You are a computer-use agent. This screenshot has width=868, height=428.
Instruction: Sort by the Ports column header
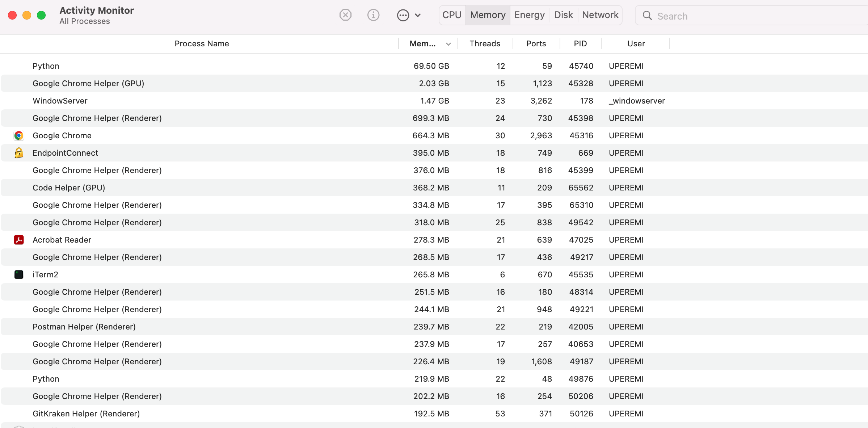[x=536, y=44]
